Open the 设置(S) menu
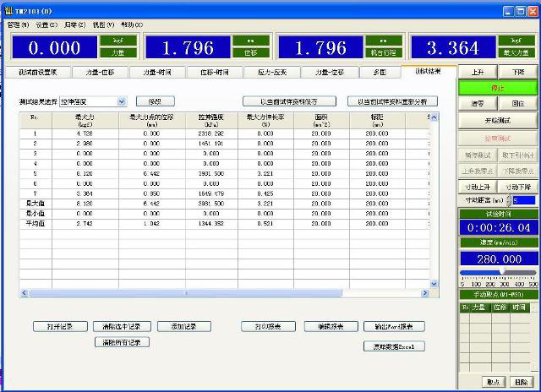Viewport: 541px width, 392px height. pos(46,24)
